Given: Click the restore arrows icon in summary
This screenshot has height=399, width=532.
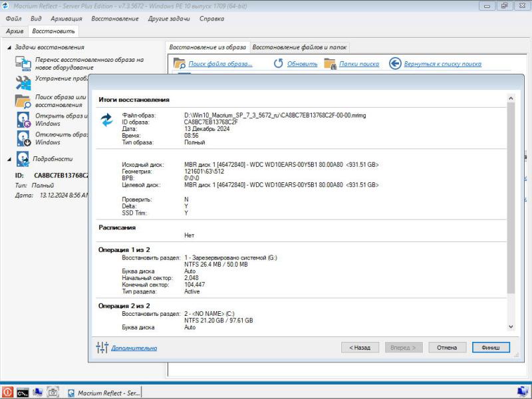Looking at the screenshot, I should click(107, 120).
